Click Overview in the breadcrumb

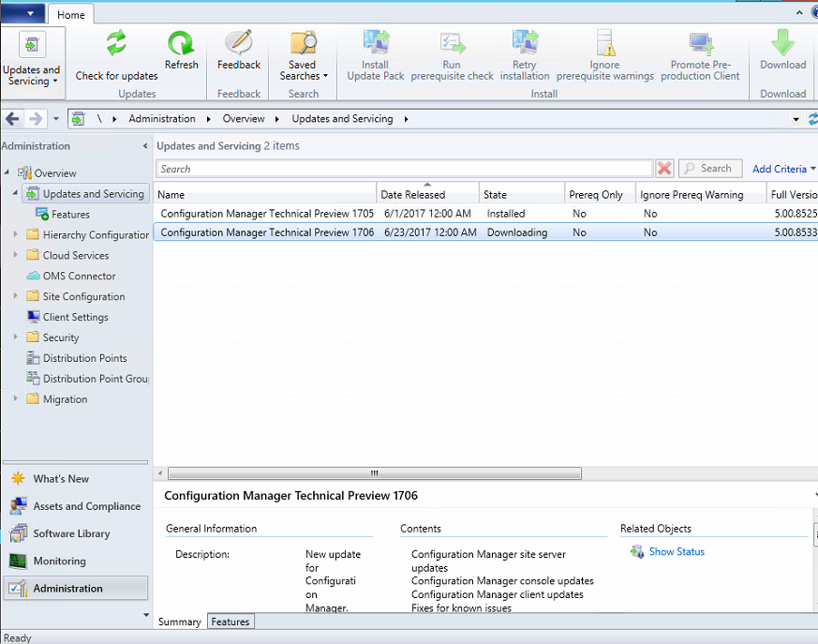[x=244, y=118]
